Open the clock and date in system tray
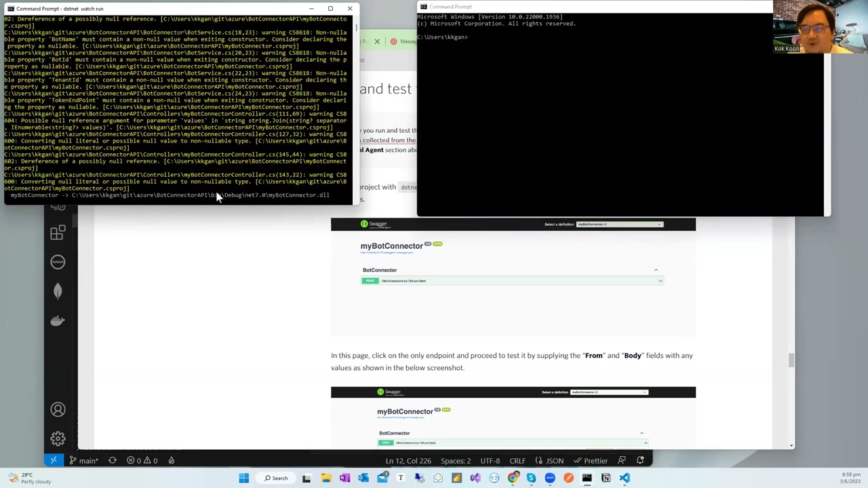Viewport: 868px width, 488px height. click(851, 478)
